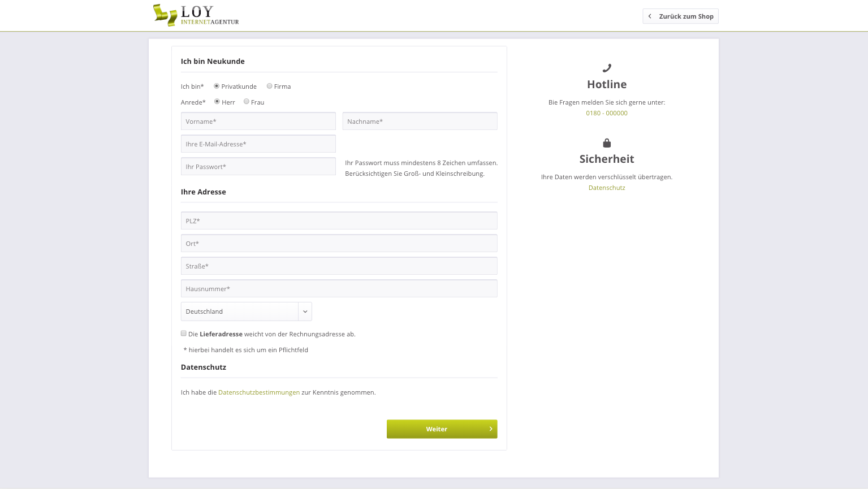The height and width of the screenshot is (489, 868).
Task: Click the Sicherheit heading
Action: pos(607,159)
